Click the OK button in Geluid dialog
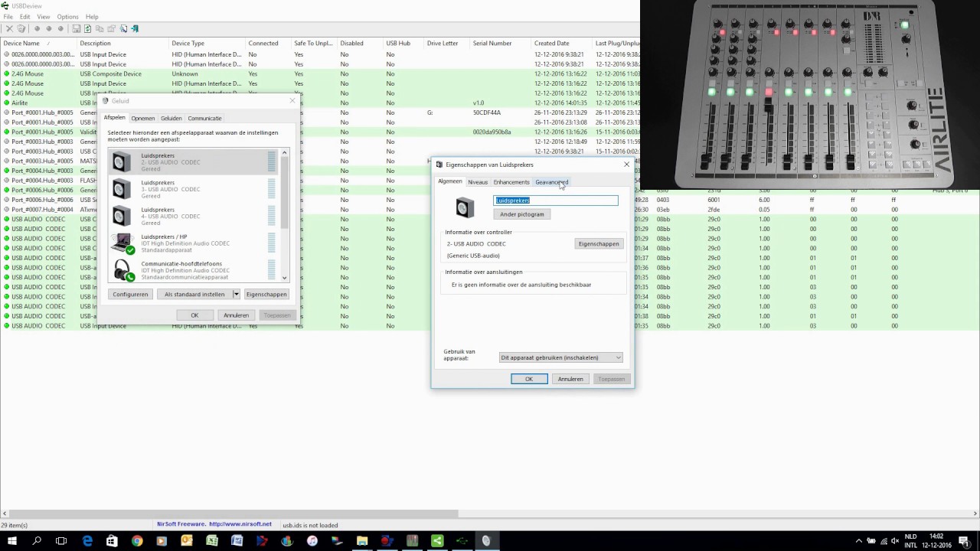Screen dimensions: 980x551 click(x=194, y=315)
